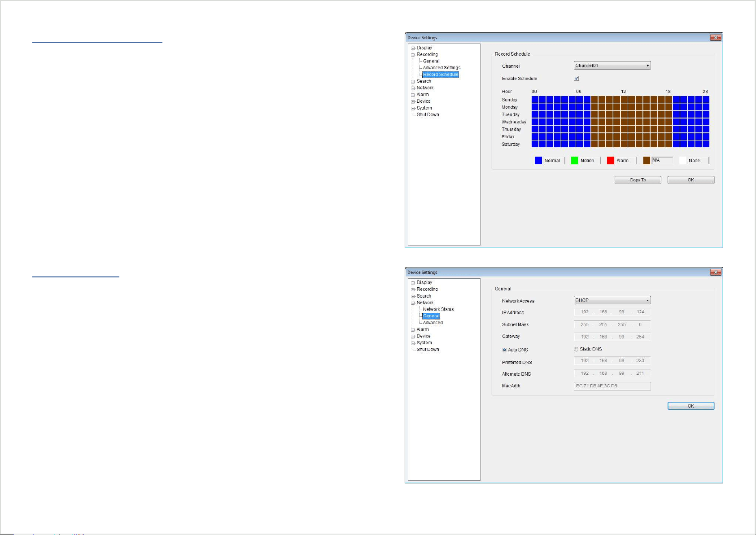The image size is (756, 535).
Task: Select System in the network window tree
Action: coord(424,343)
